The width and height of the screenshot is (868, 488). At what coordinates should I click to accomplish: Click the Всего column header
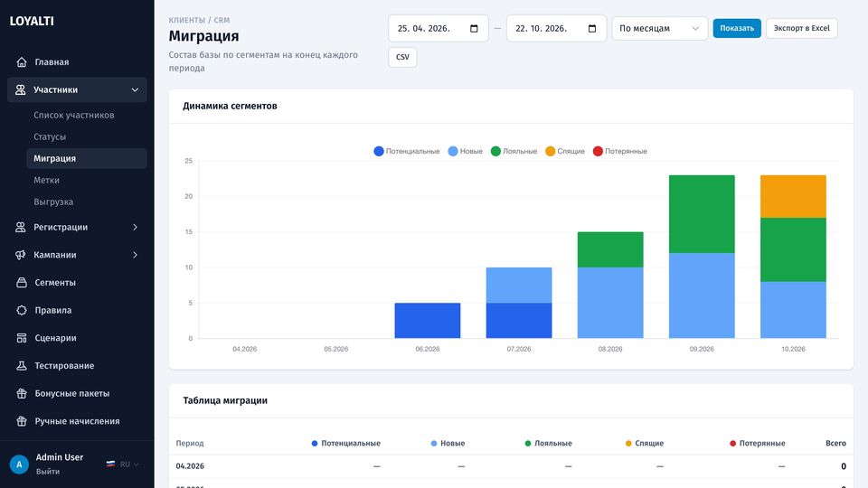(x=835, y=443)
